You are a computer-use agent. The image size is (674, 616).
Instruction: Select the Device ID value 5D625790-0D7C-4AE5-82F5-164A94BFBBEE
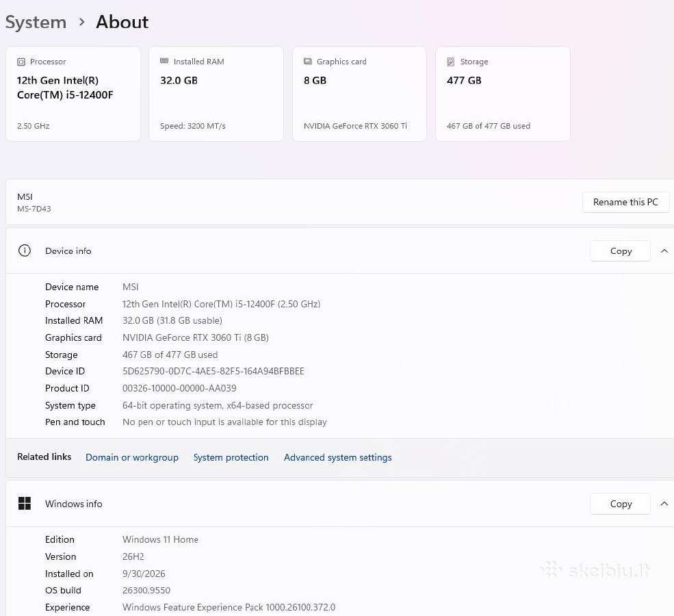click(x=213, y=372)
